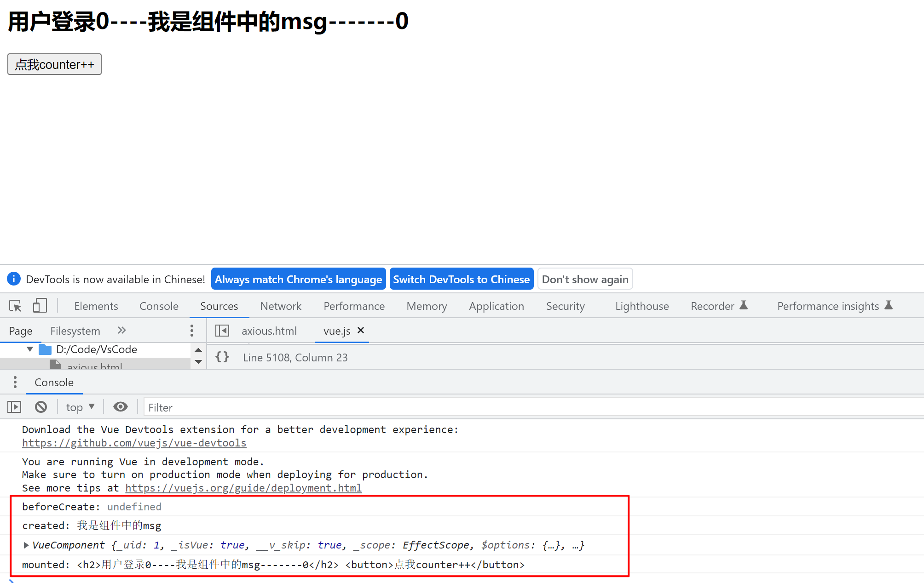The width and height of the screenshot is (924, 583).
Task: Click the Line 5108, Column 23 indicator
Action: (295, 358)
